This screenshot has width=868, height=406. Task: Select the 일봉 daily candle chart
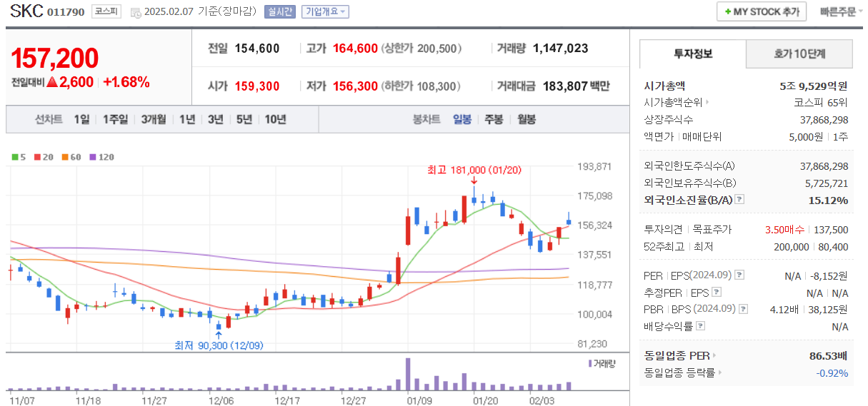pyautogui.click(x=462, y=119)
